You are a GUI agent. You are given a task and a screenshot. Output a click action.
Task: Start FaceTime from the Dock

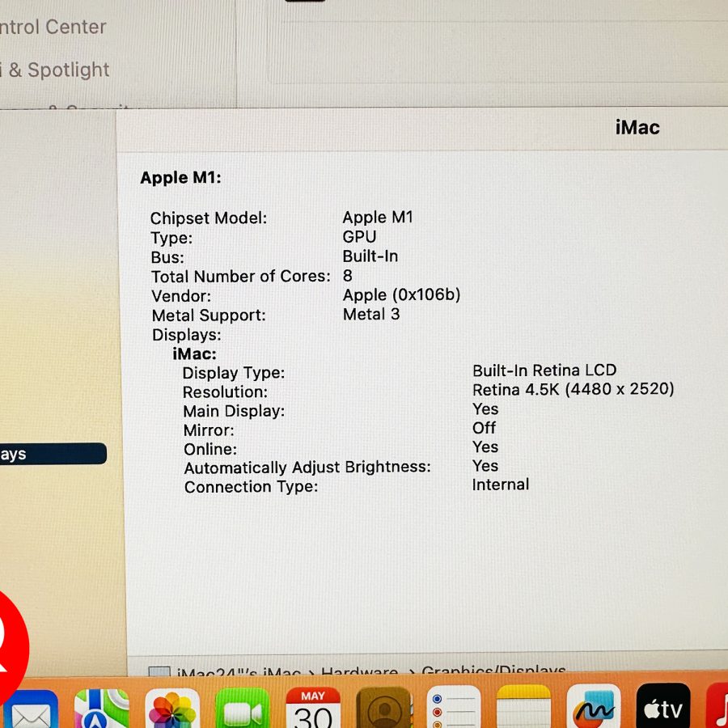coord(242,708)
